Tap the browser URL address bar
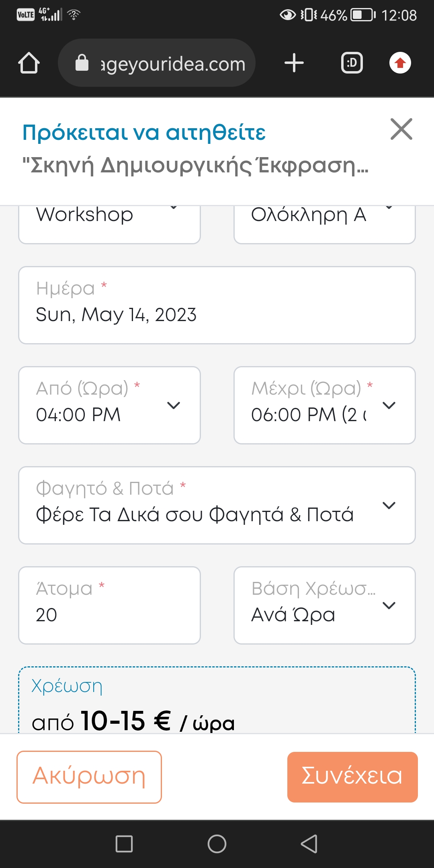434x868 pixels. (x=173, y=63)
